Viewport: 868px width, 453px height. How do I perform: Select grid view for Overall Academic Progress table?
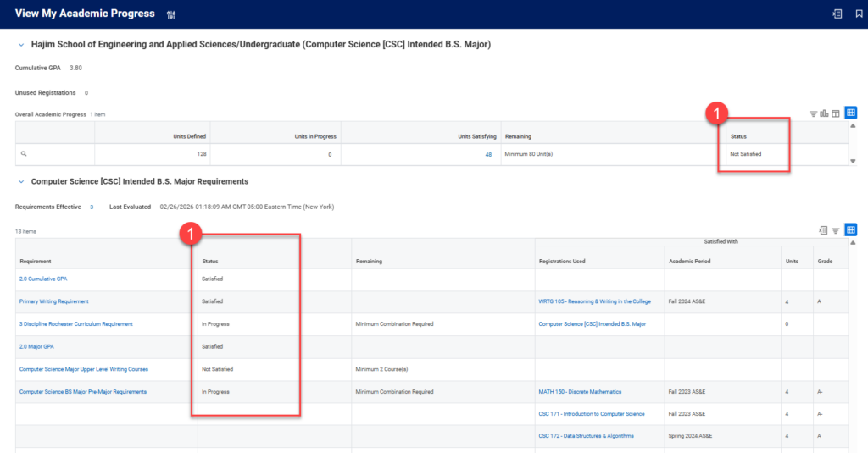(851, 113)
